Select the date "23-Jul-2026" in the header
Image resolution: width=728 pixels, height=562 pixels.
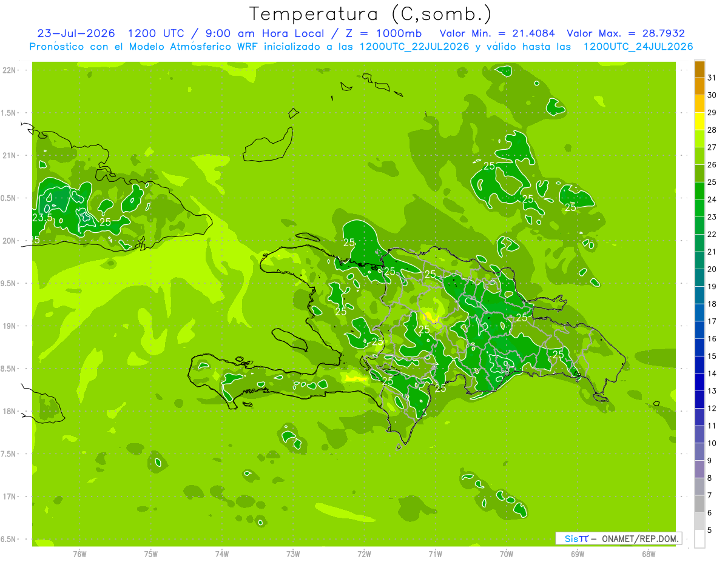(x=76, y=33)
